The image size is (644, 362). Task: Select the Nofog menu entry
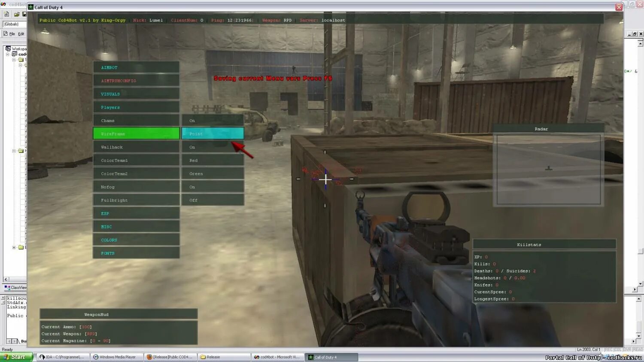coord(136,187)
